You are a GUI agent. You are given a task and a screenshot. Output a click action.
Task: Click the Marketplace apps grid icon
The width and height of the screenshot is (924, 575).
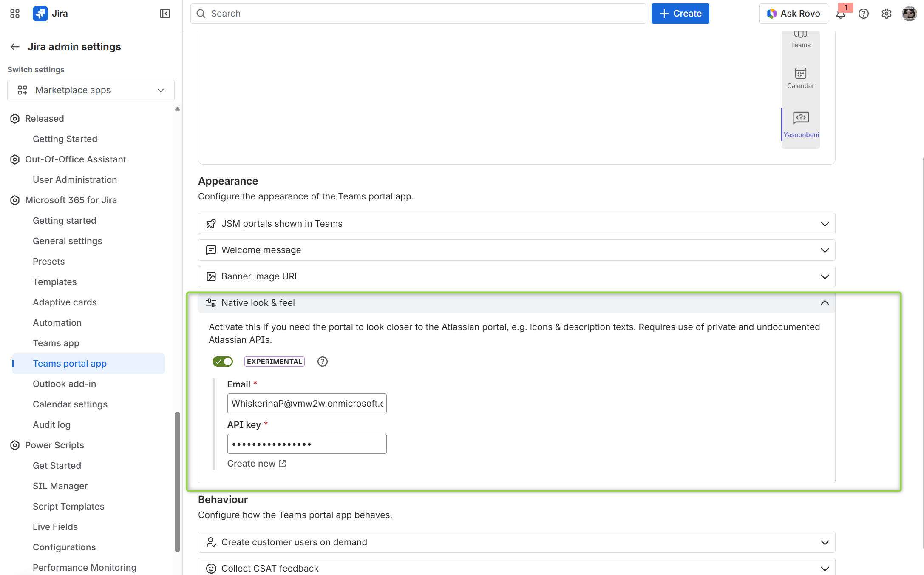pos(23,90)
